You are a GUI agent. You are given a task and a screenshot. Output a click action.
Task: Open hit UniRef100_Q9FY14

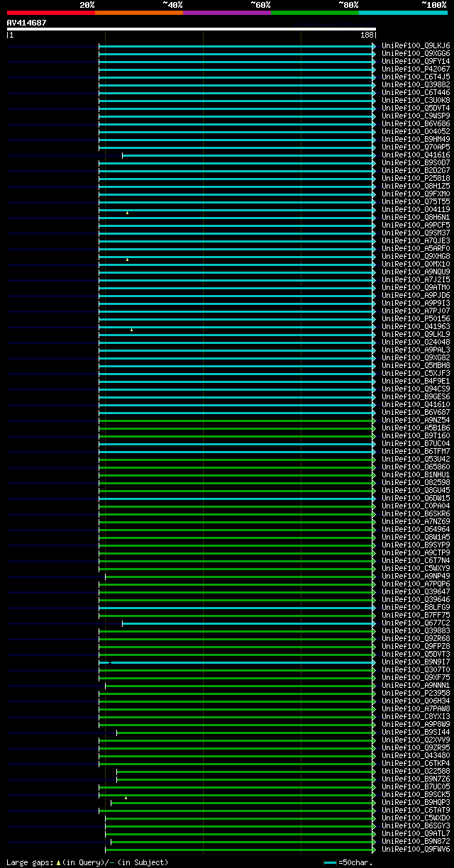(x=416, y=62)
